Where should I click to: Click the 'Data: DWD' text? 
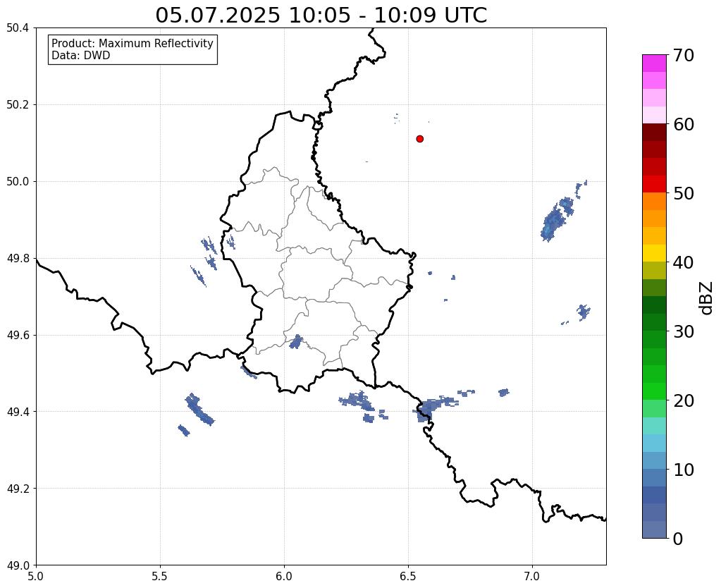(81, 56)
